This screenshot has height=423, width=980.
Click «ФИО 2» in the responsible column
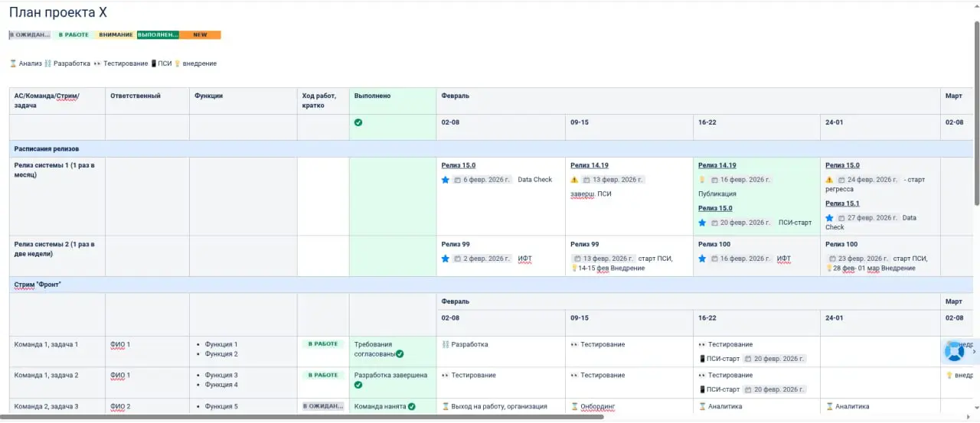point(120,406)
